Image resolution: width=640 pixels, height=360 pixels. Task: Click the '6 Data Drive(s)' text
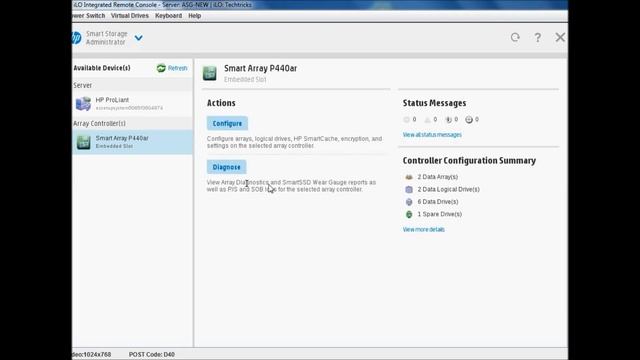438,202
